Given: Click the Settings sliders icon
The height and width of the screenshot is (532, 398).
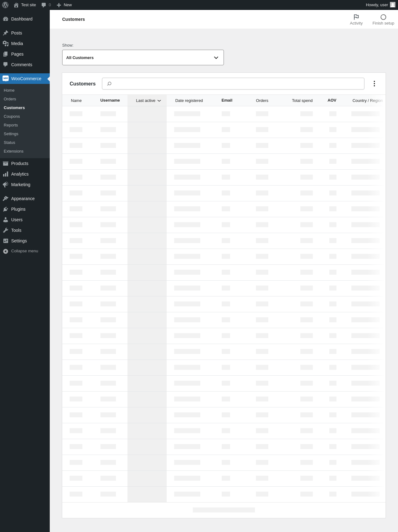Looking at the screenshot, I should (x=6, y=241).
